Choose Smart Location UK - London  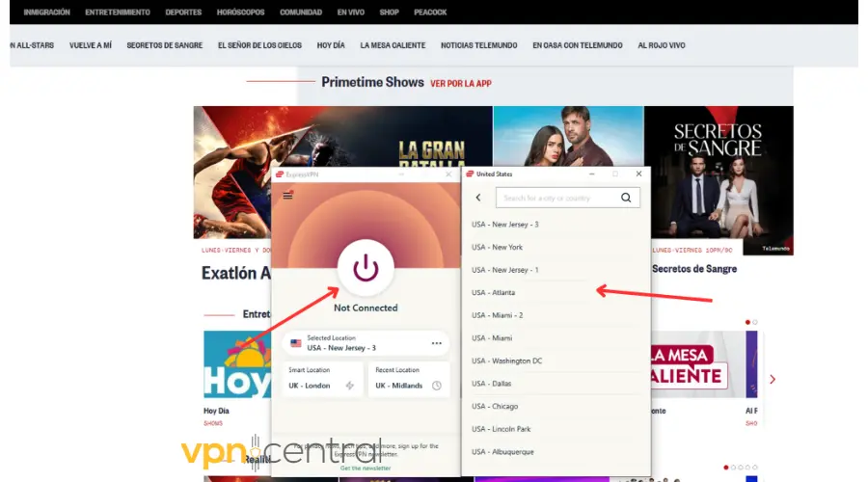pyautogui.click(x=322, y=379)
